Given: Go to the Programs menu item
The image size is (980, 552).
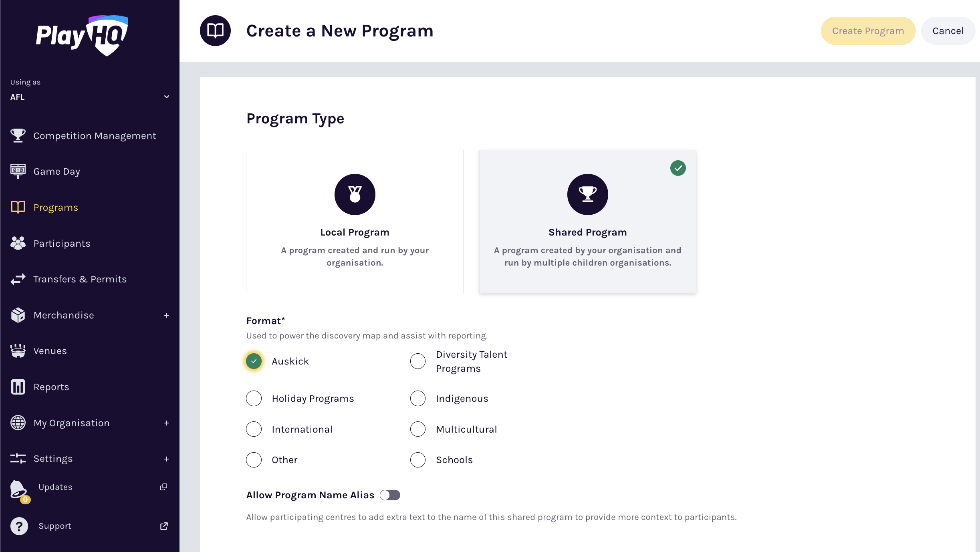Looking at the screenshot, I should tap(56, 208).
